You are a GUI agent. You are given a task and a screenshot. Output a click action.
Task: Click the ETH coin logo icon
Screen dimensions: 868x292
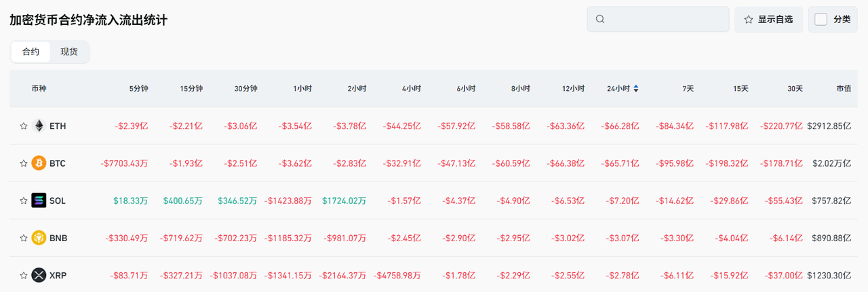coord(39,126)
